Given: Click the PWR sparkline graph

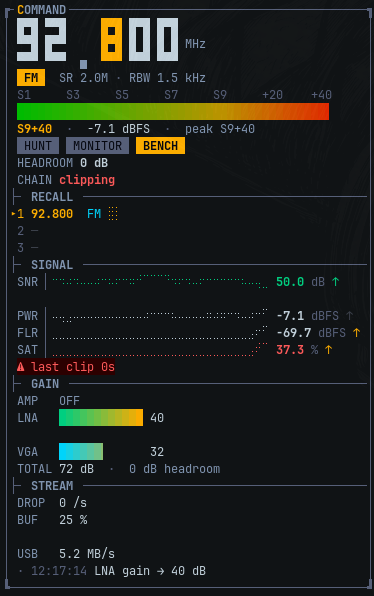Looking at the screenshot, I should (160, 315).
